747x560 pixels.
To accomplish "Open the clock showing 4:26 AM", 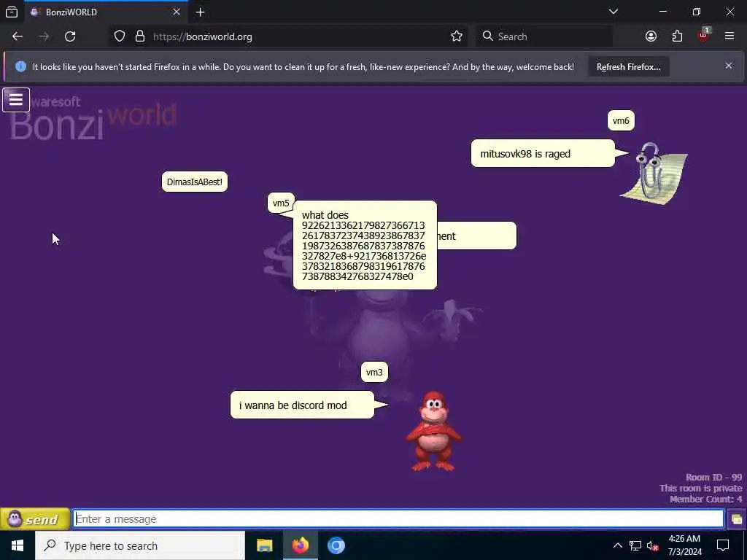I will pos(684,545).
